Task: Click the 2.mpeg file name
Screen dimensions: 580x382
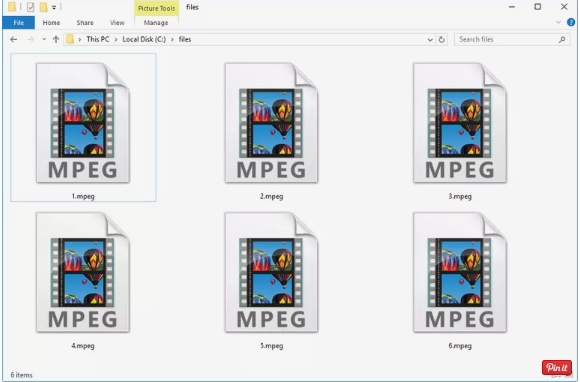Action: point(271,196)
